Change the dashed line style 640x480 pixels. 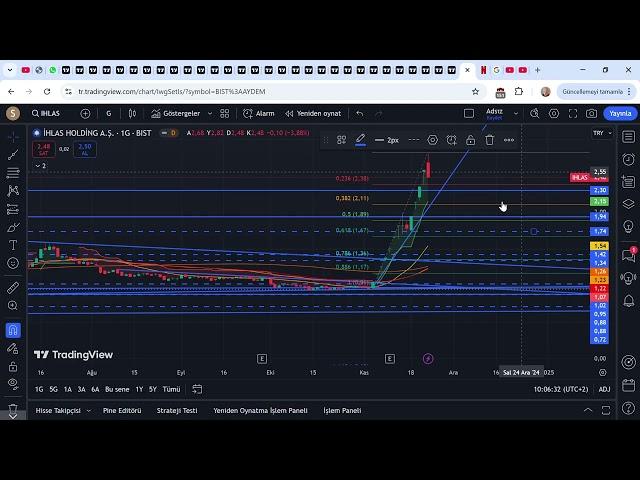coord(414,140)
